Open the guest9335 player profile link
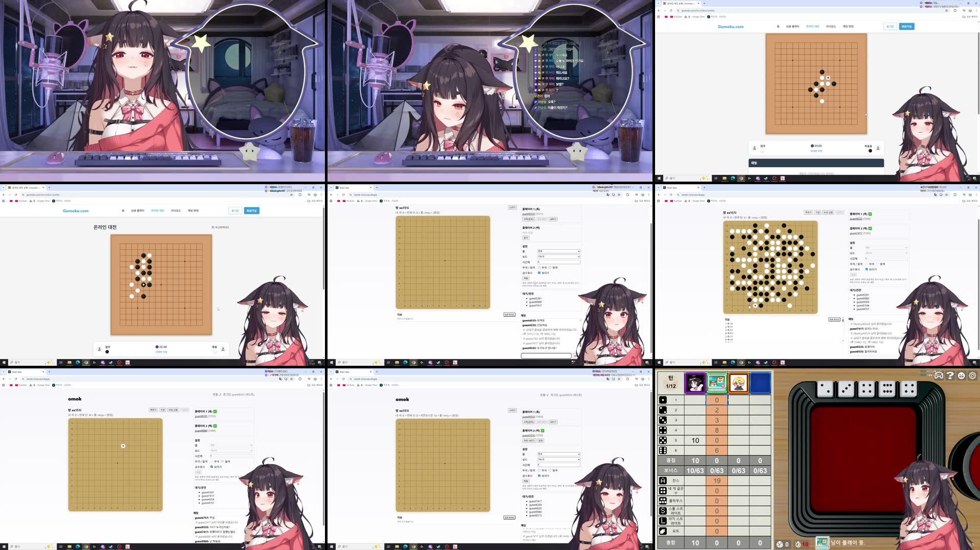Viewport: 980px width, 550px height. point(529,214)
